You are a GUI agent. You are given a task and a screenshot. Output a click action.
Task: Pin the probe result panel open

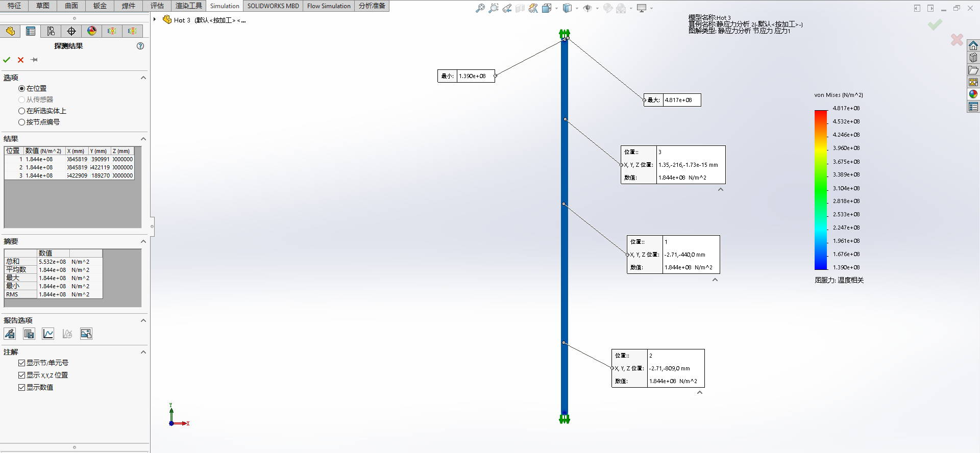pos(34,60)
